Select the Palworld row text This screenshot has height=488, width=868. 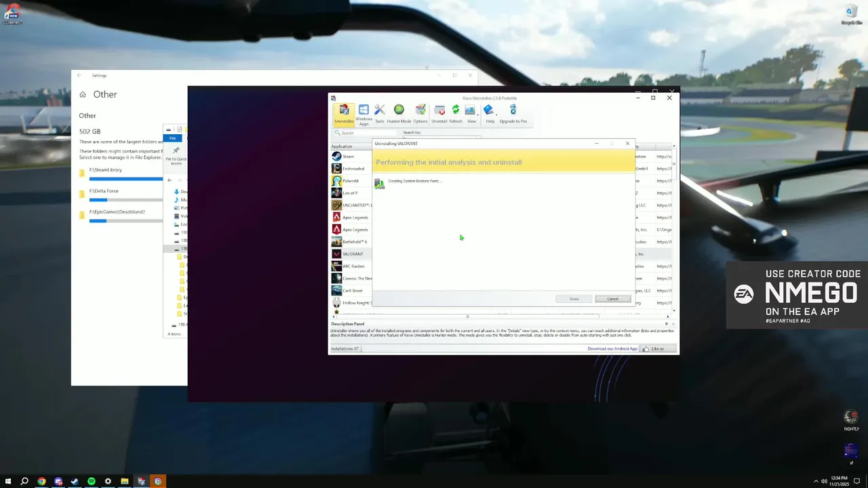[x=351, y=181]
